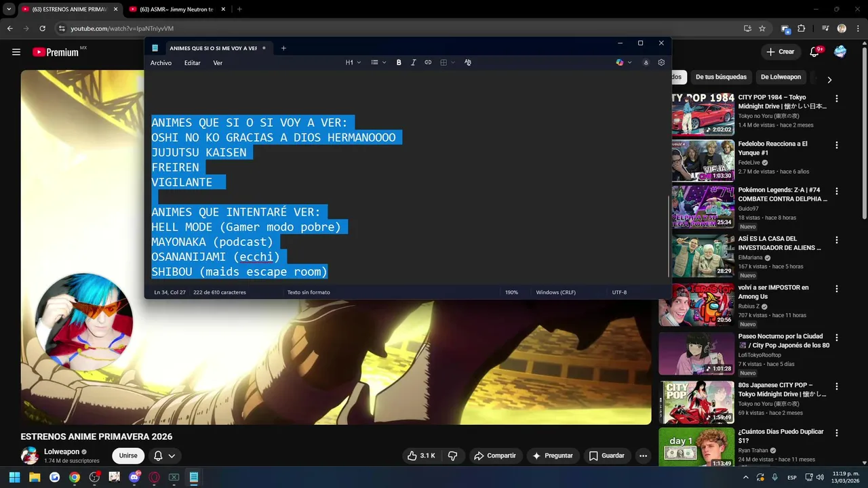Go back in Chrome

pyautogui.click(x=10, y=28)
